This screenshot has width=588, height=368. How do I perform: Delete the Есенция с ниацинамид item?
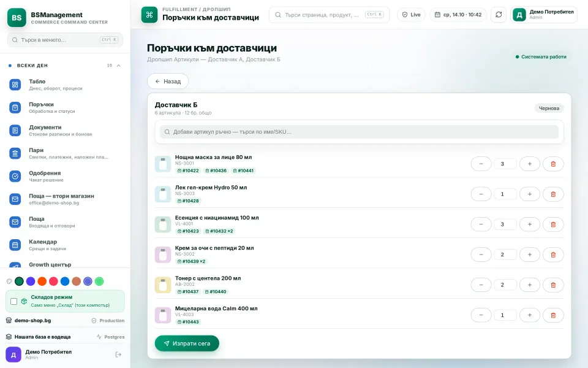point(553,224)
